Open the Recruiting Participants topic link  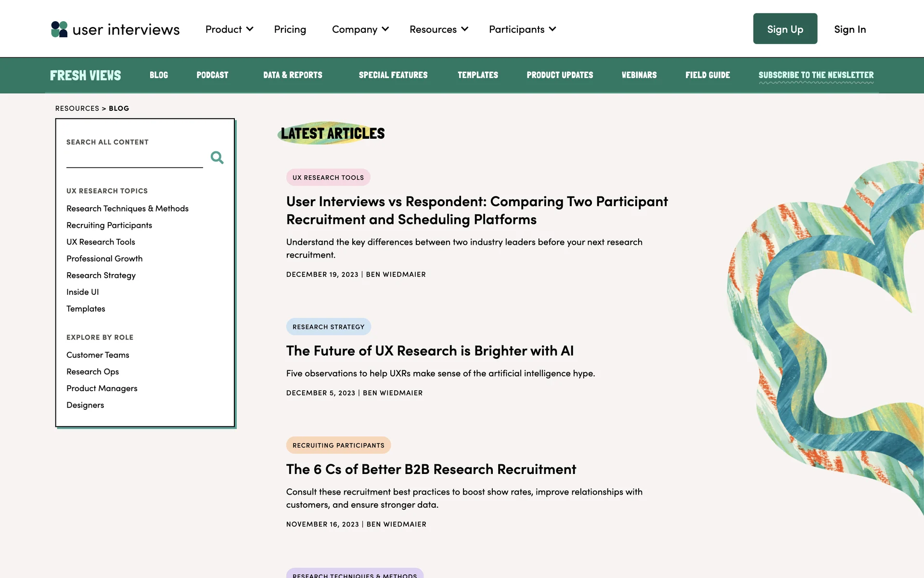pos(109,225)
